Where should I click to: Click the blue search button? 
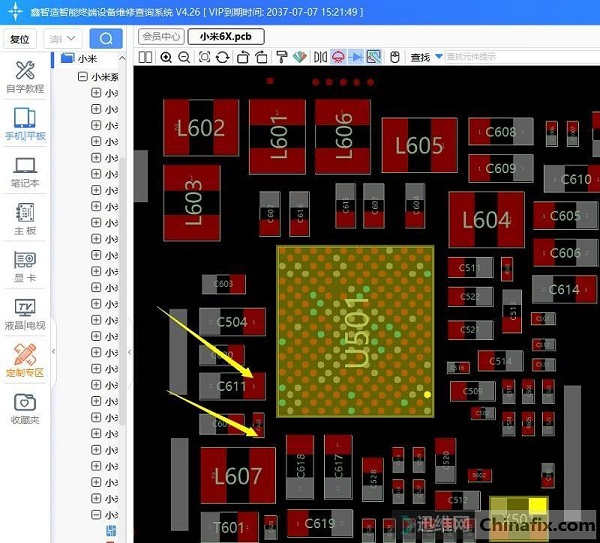coord(106,39)
